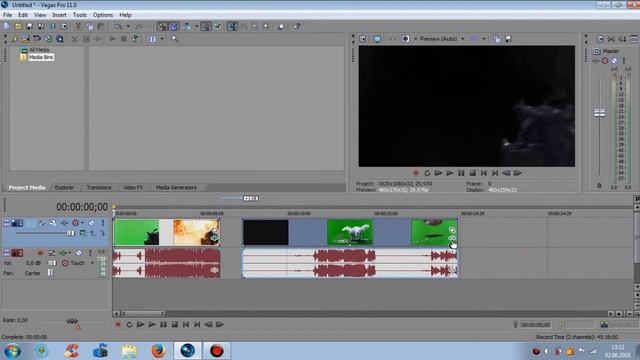Undo last action in main toolbar

tap(118, 27)
